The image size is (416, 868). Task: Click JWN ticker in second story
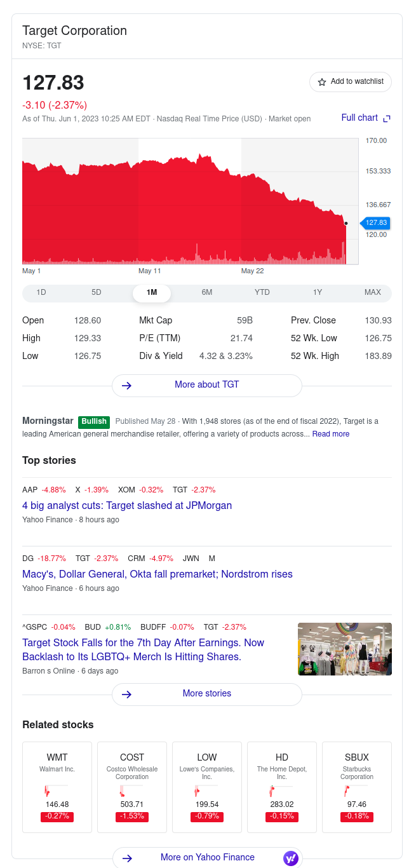click(191, 559)
